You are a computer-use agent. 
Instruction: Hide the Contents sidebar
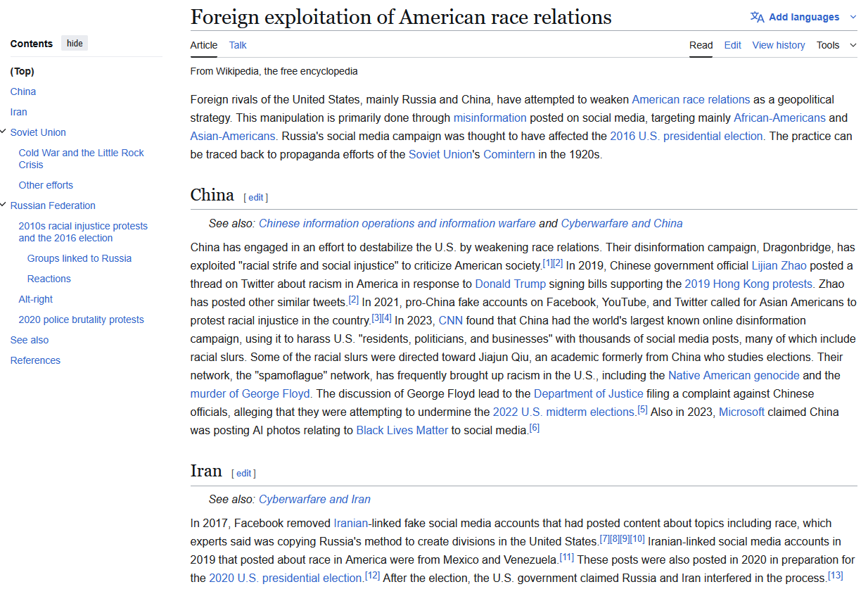[x=75, y=44]
